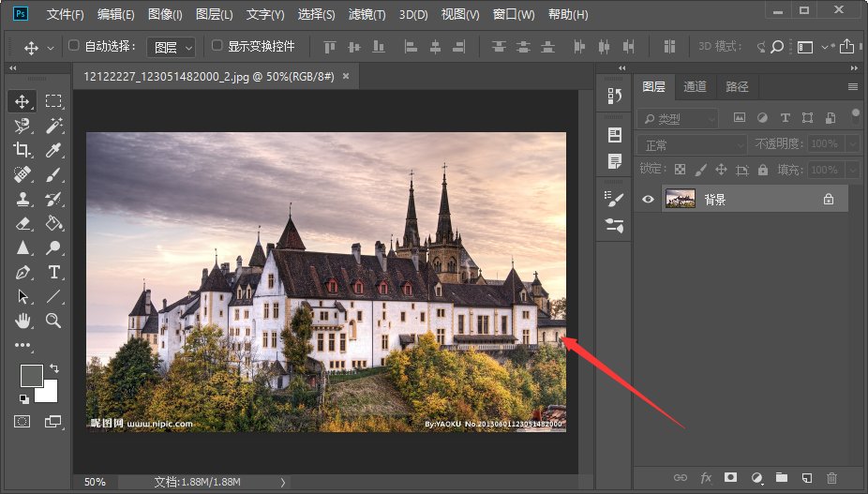The height and width of the screenshot is (494, 868).
Task: Pick the Eyedropper tool
Action: pos(53,150)
